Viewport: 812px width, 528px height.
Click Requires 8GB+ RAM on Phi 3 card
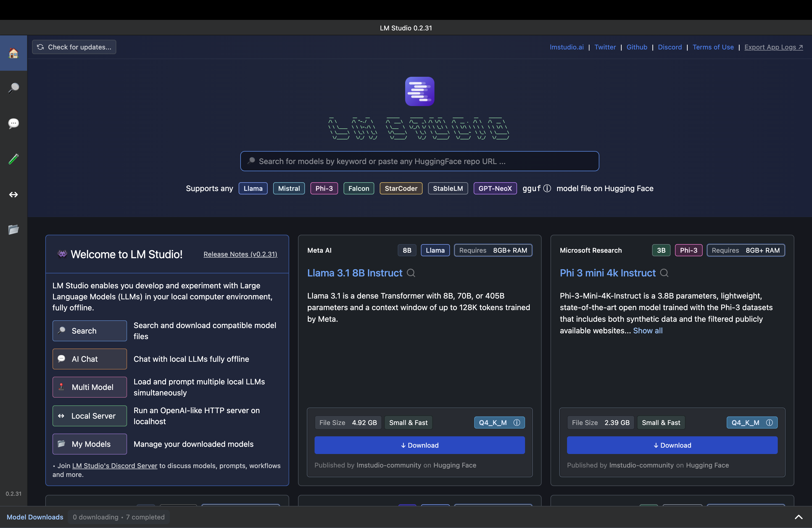click(746, 250)
